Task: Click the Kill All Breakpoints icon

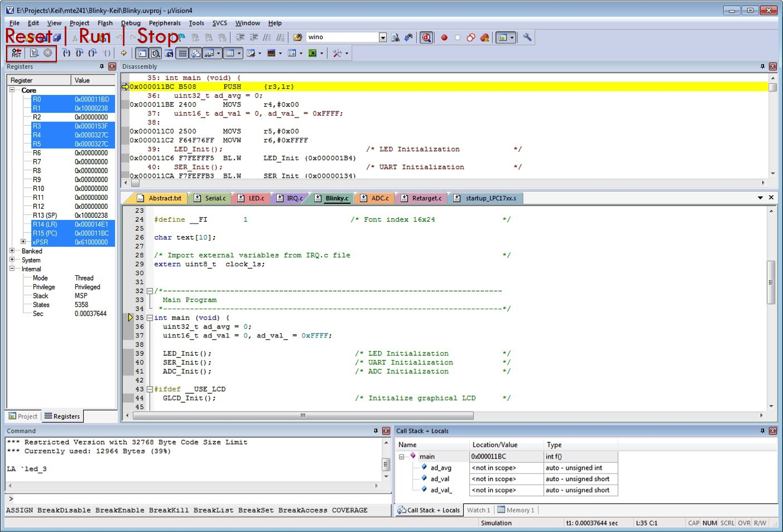Action: coord(485,37)
